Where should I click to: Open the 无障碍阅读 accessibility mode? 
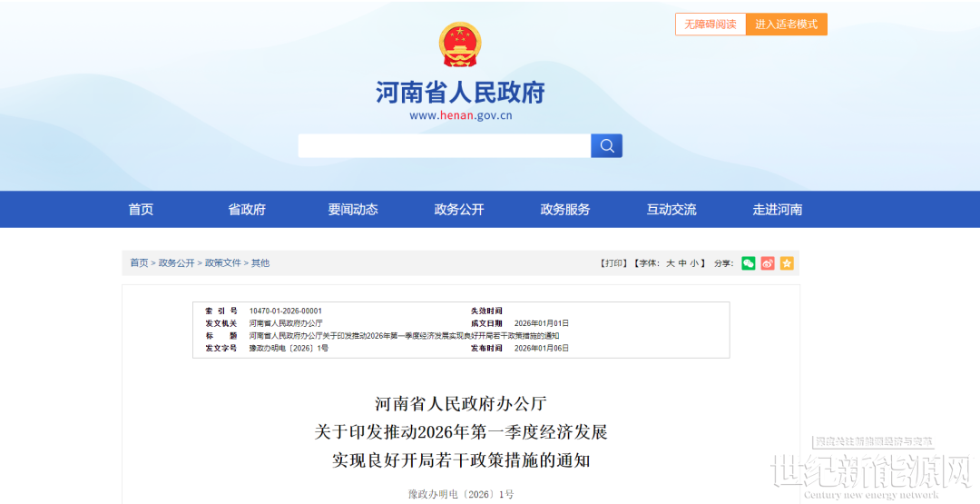[710, 25]
